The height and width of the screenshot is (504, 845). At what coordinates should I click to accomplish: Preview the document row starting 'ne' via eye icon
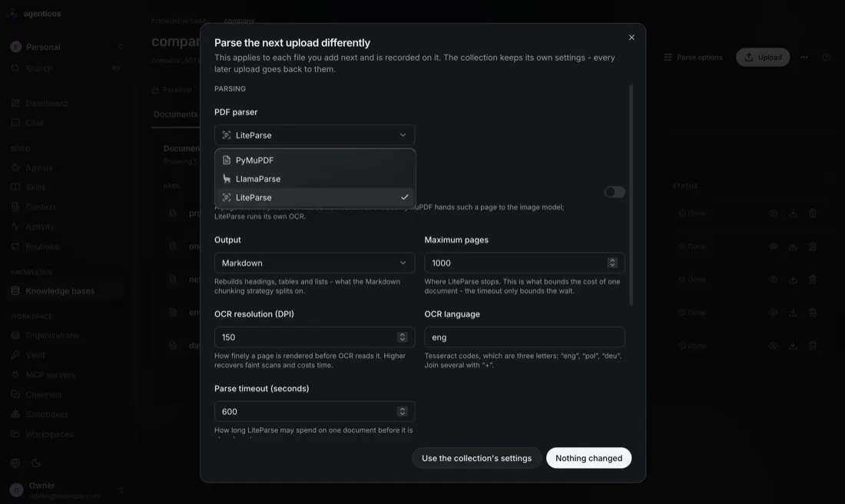[x=773, y=280]
